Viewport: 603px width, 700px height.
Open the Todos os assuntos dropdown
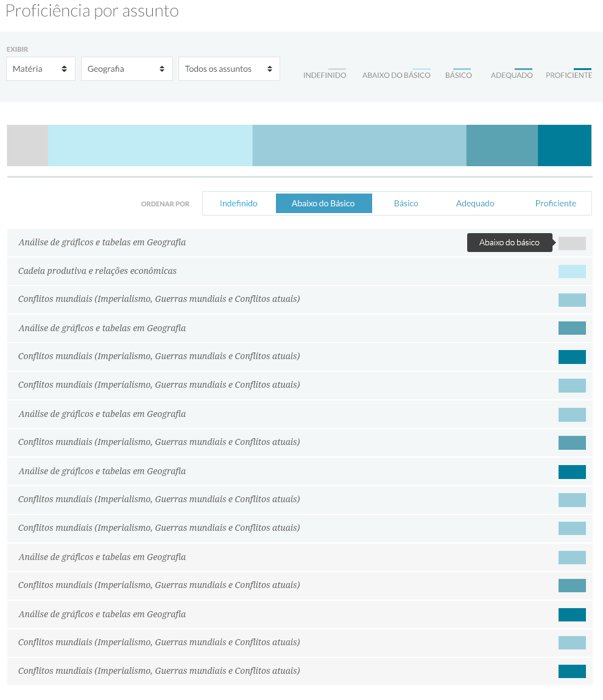(x=229, y=69)
